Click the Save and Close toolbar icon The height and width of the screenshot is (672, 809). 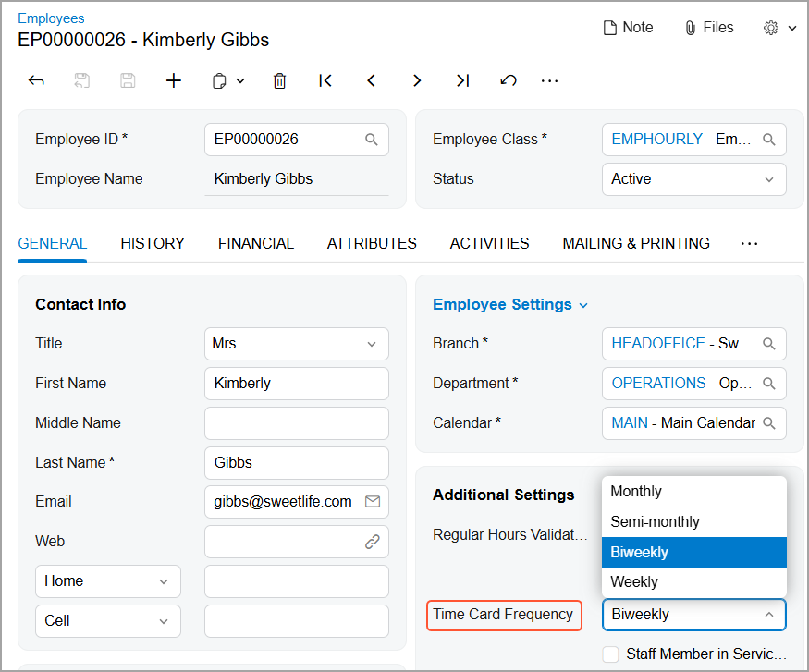pos(81,80)
